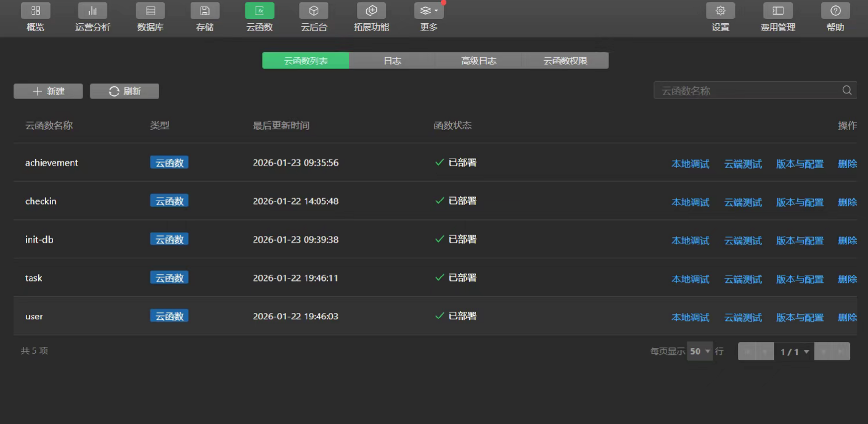
Task: Open the 设置 settings gear icon
Action: 720,11
